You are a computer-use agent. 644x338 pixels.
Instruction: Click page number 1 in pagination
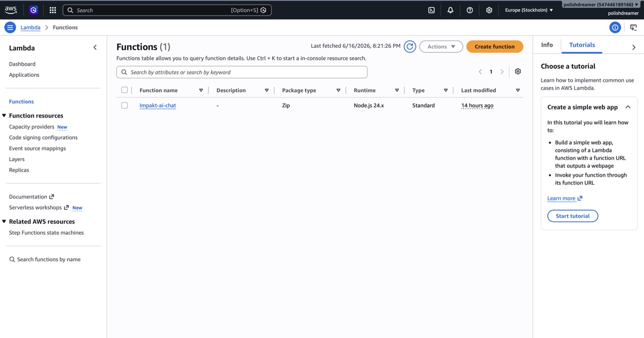(x=491, y=72)
